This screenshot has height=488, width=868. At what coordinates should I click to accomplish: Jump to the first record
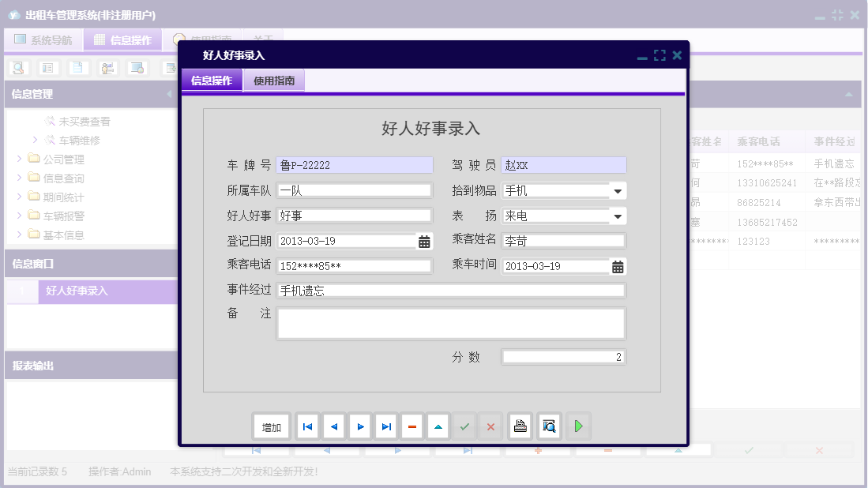(306, 426)
